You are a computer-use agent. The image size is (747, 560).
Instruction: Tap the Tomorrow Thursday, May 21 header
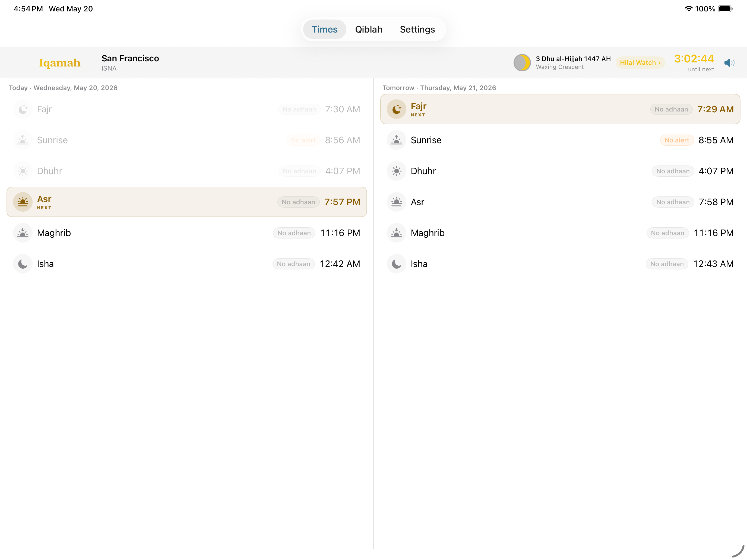coord(439,88)
